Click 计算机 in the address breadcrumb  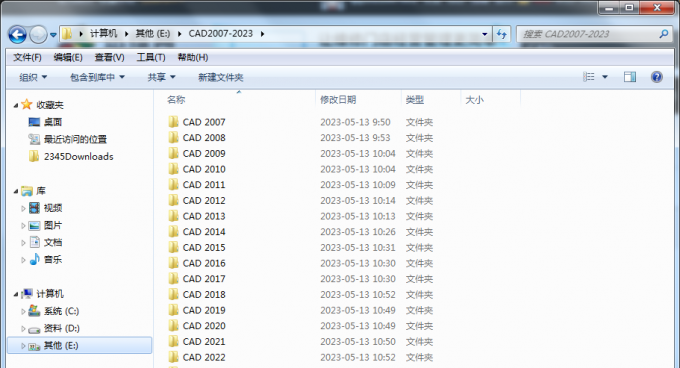(x=103, y=34)
